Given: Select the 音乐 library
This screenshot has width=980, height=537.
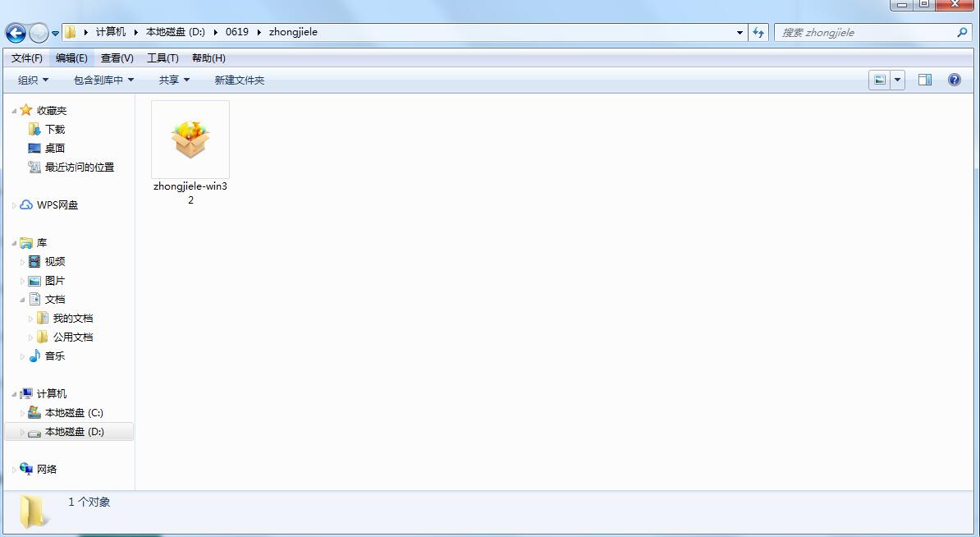Looking at the screenshot, I should tap(55, 356).
